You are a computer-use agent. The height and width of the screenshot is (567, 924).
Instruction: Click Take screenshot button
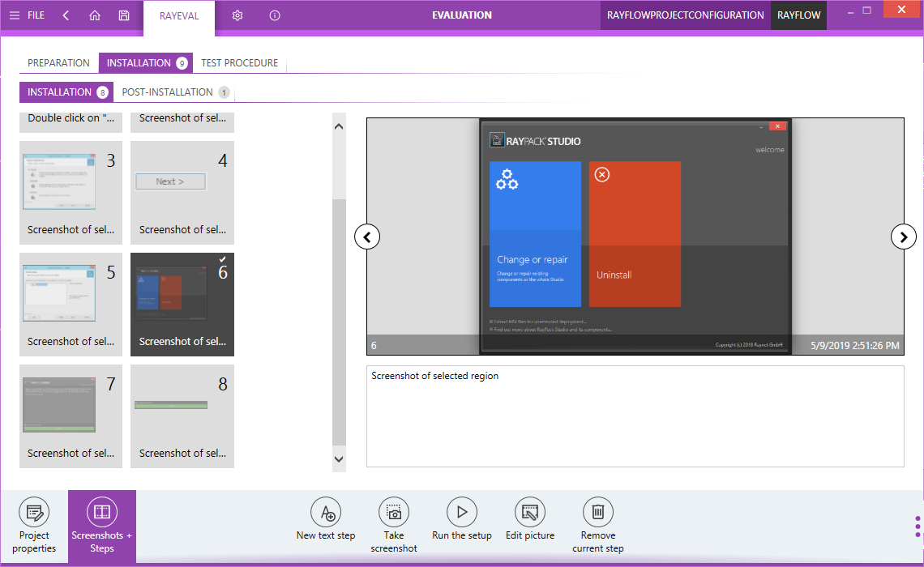point(394,525)
